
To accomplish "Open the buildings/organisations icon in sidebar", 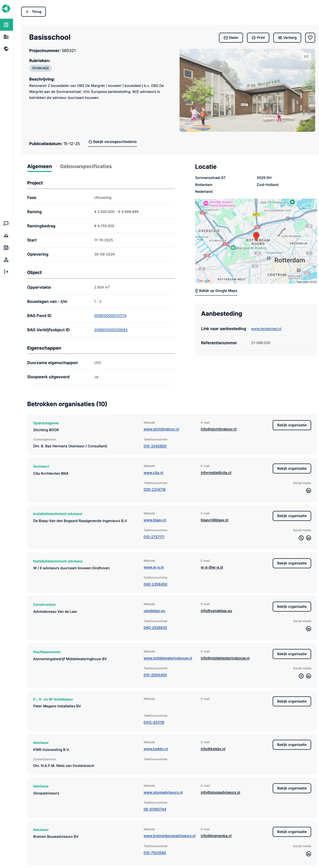I will click(x=6, y=37).
